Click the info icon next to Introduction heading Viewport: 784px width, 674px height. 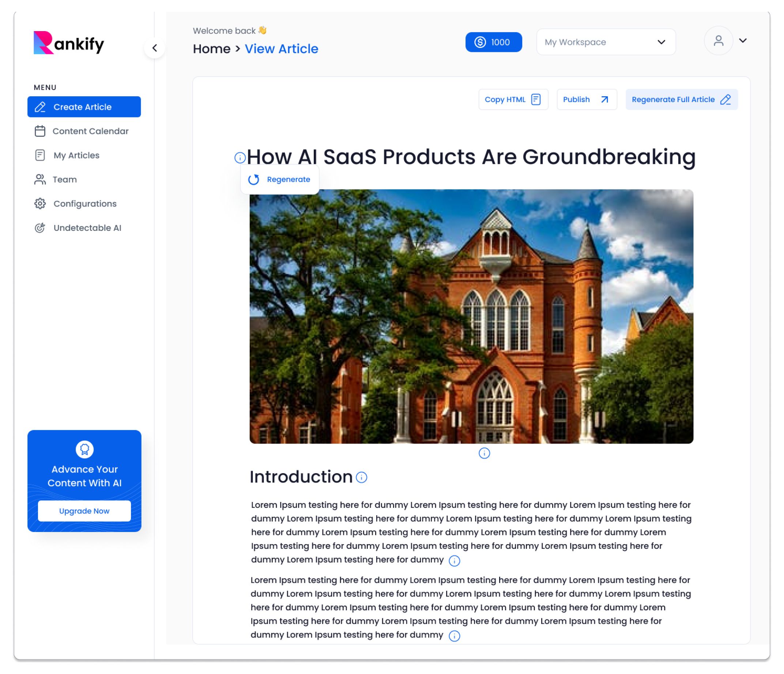pos(361,478)
